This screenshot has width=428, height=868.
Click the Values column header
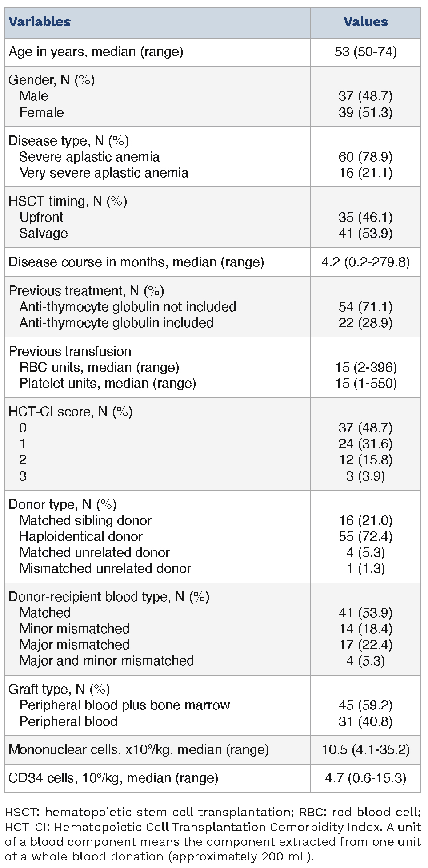point(365,22)
